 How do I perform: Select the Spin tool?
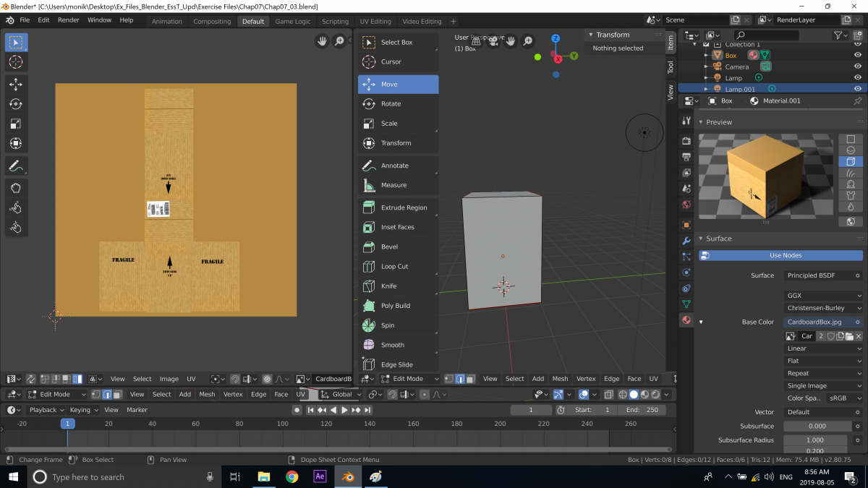[393, 325]
